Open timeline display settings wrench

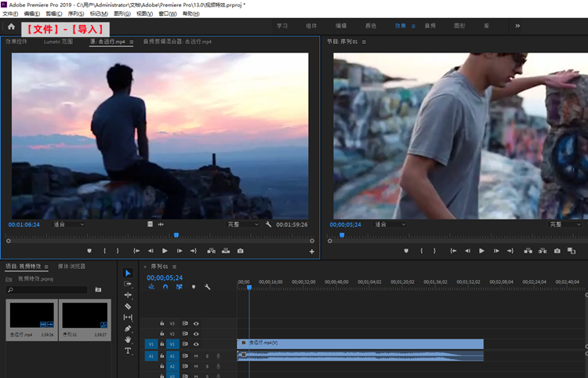pos(207,287)
